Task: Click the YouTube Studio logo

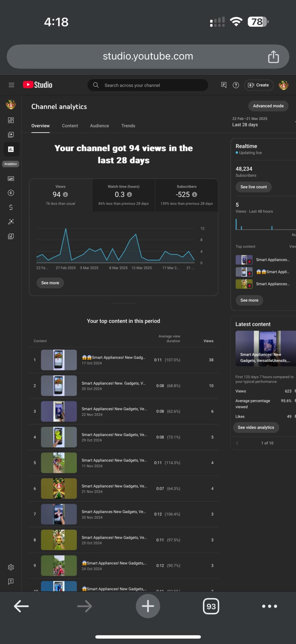Action: [x=38, y=85]
